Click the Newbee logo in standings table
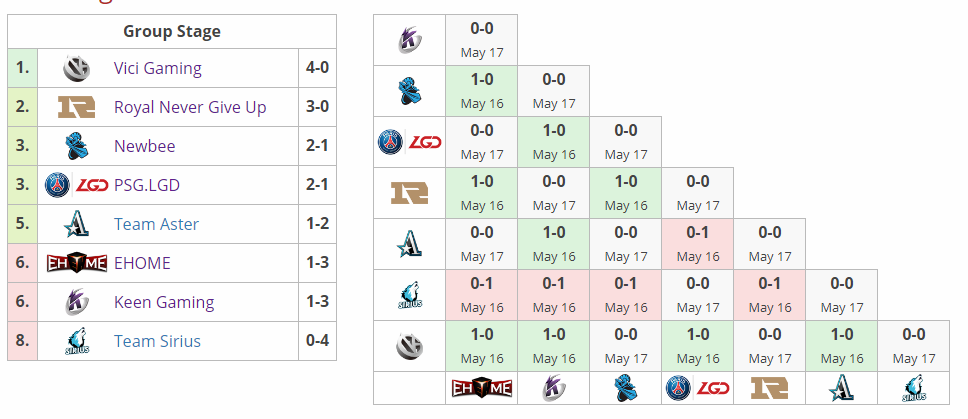The height and width of the screenshot is (419, 968). 77,146
